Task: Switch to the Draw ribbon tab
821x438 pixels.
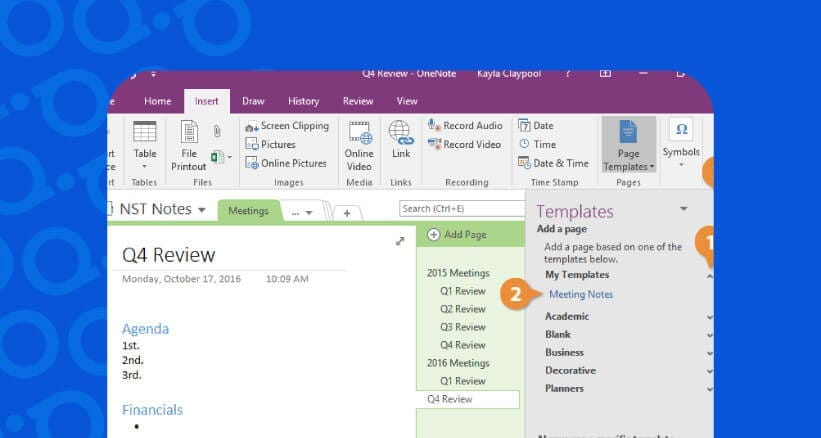Action: point(253,101)
